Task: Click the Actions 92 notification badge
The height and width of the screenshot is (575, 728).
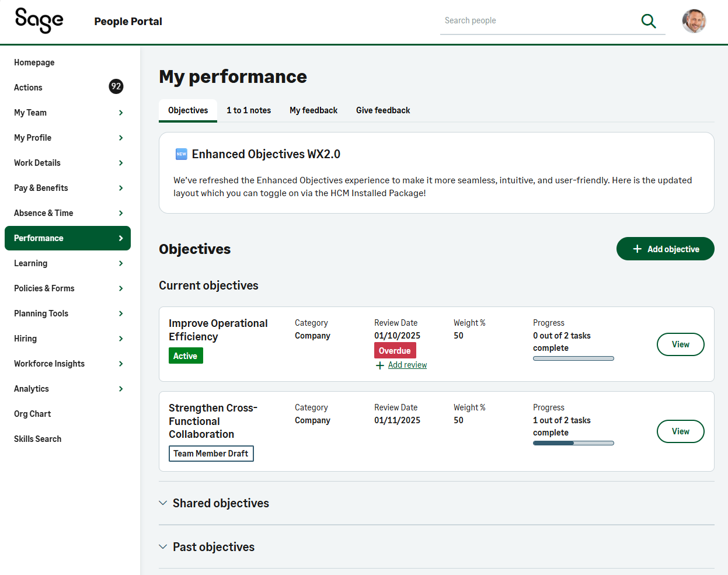Action: (116, 86)
